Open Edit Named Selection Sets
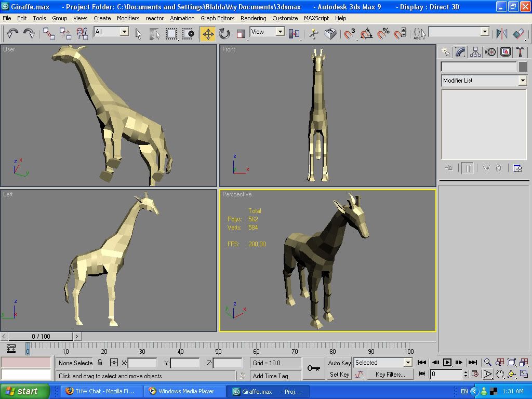Viewport: 532px width, 399px height. [419, 34]
